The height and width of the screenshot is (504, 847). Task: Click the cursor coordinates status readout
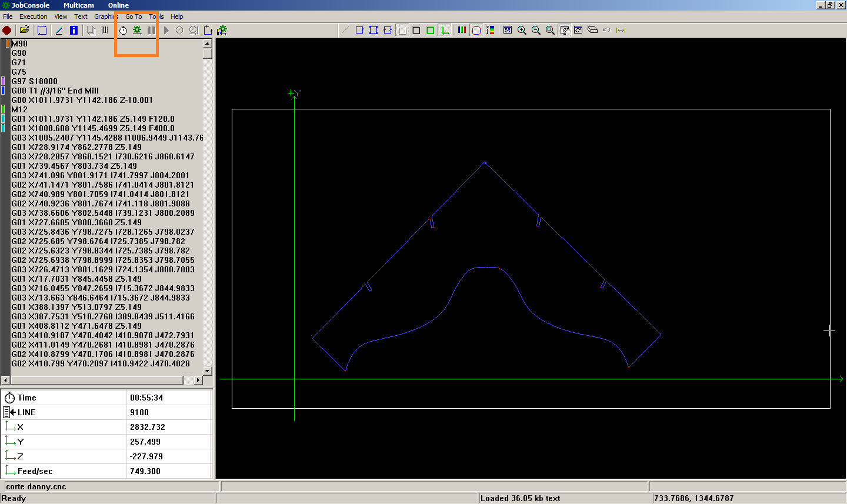pos(694,498)
